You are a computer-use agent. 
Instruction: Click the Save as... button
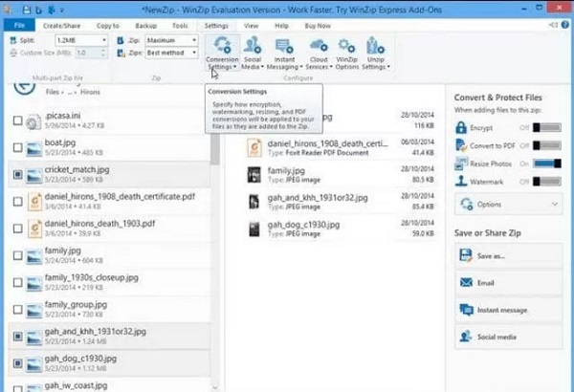click(x=509, y=255)
